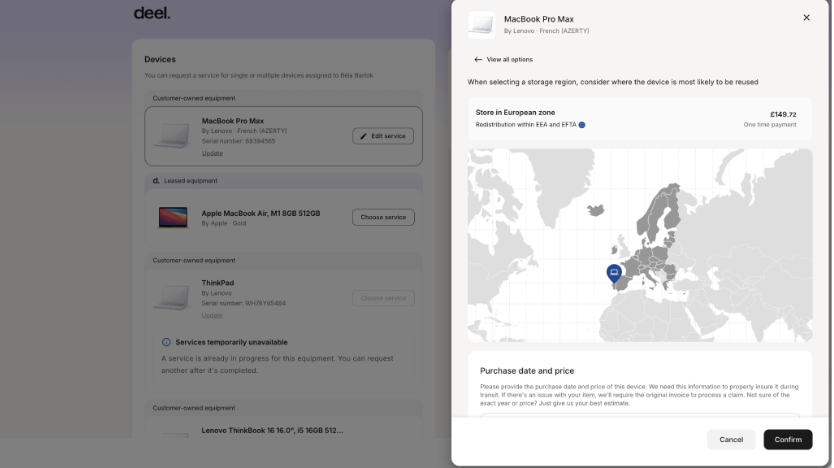Click the ThinkPad laptop thumbnail
Screen dimensions: 834x468
pyautogui.click(x=172, y=297)
